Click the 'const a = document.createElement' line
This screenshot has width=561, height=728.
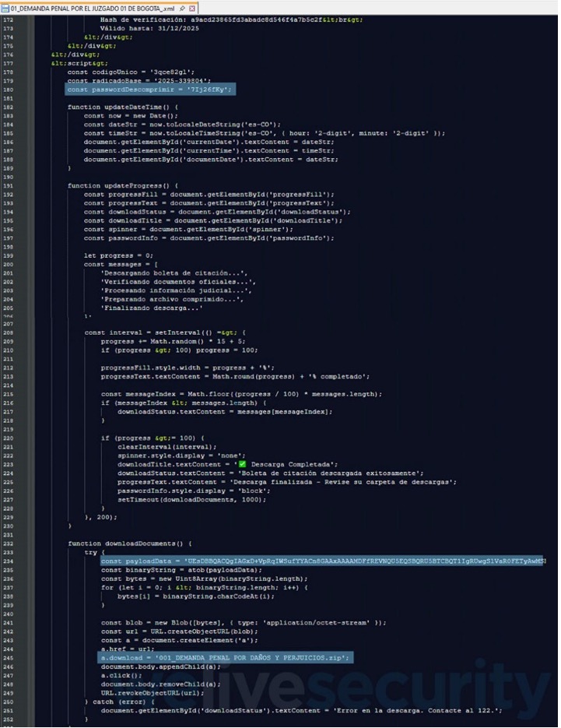click(179, 641)
